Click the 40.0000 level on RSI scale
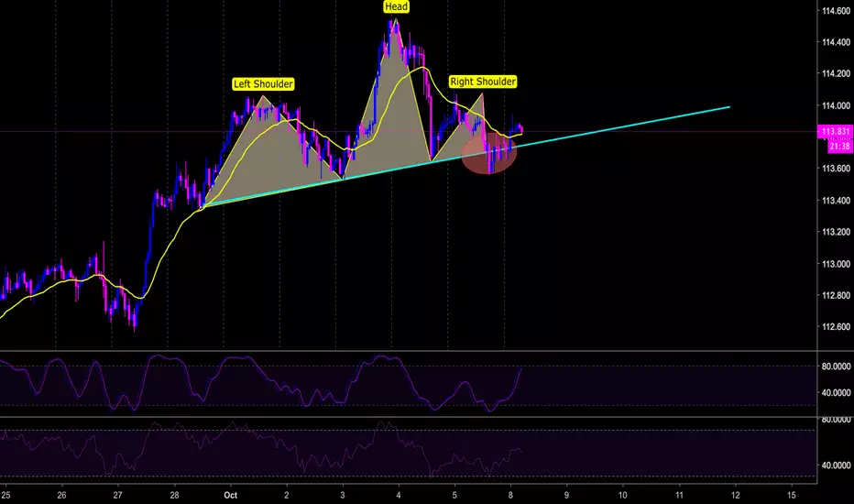This screenshot has height=504, width=854. (x=836, y=466)
